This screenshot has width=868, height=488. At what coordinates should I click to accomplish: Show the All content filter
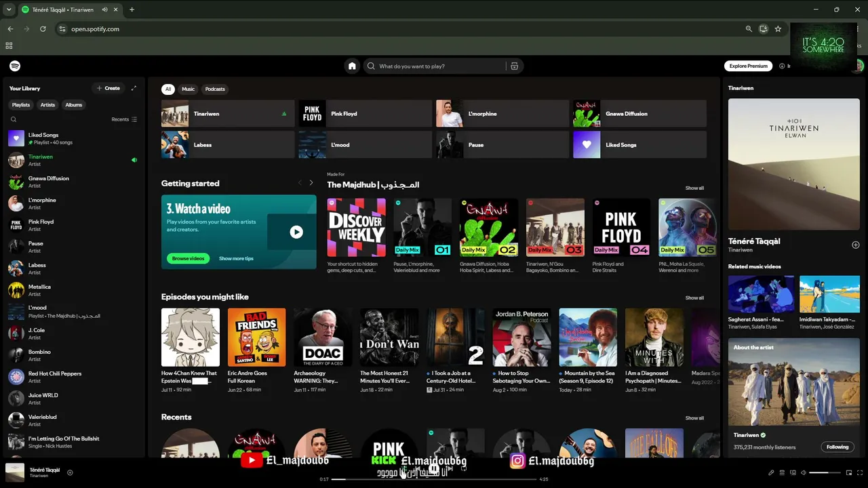168,89
